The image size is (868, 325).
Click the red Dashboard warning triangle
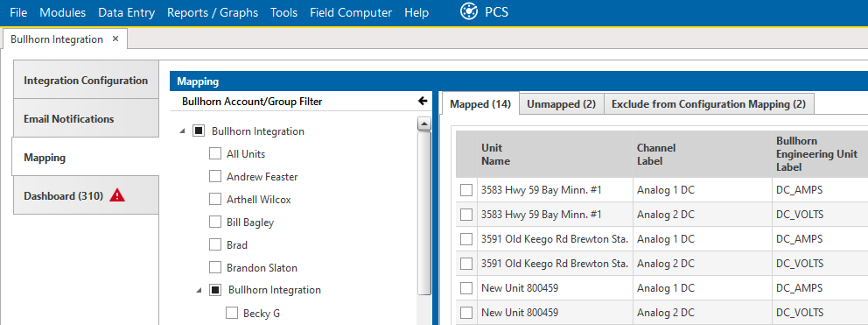pos(116,195)
